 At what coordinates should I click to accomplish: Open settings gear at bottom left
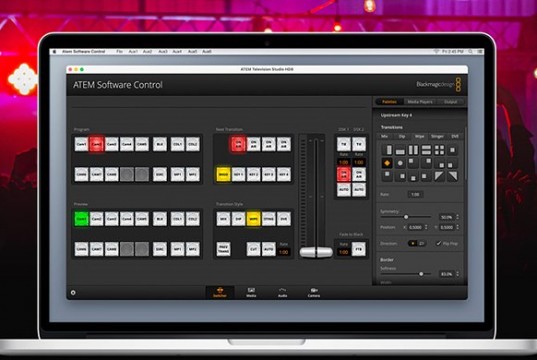tap(73, 293)
